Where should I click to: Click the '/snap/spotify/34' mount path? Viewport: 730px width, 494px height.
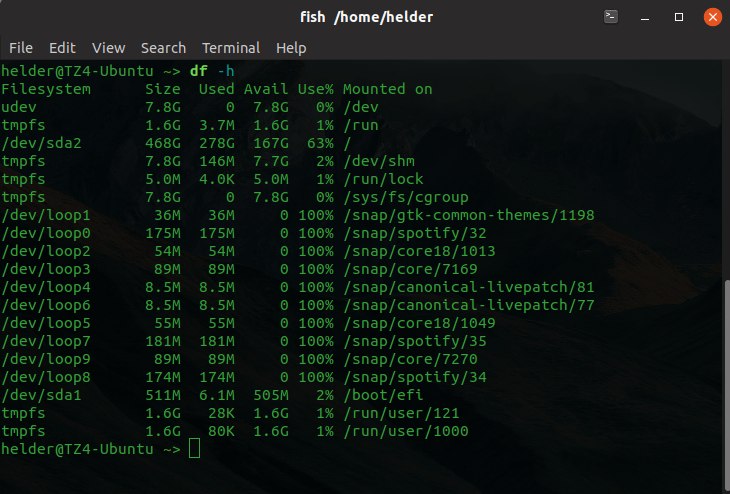pos(415,378)
